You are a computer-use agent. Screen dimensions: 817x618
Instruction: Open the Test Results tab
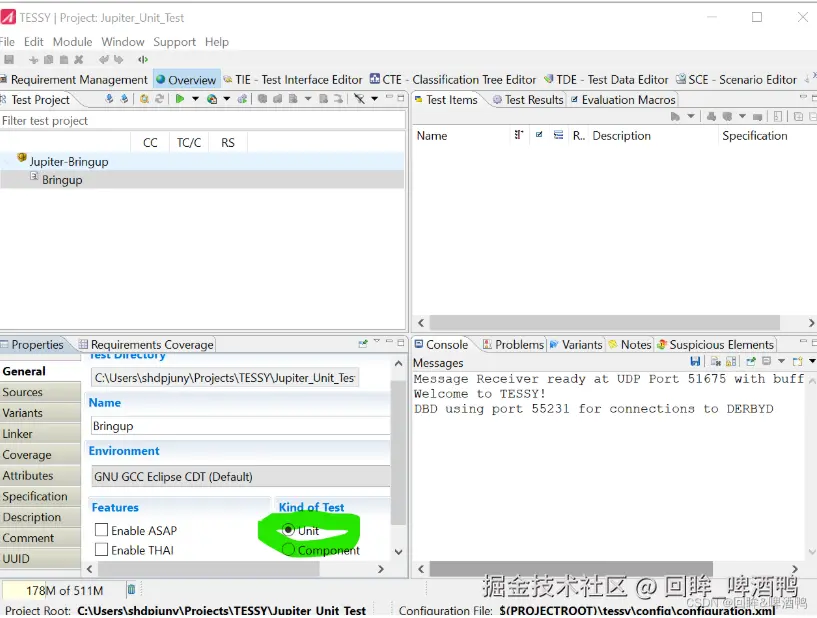click(528, 100)
